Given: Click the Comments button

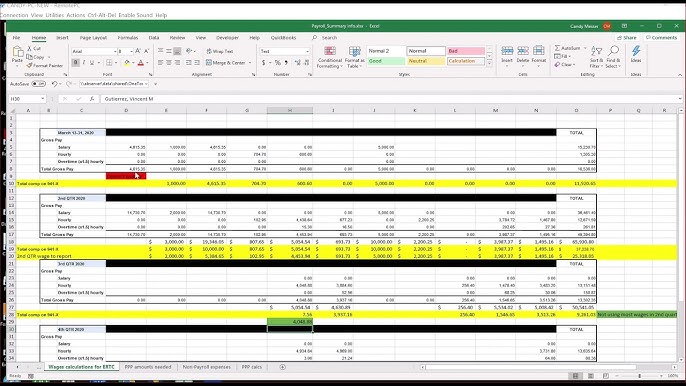Looking at the screenshot, I should click(x=661, y=38).
